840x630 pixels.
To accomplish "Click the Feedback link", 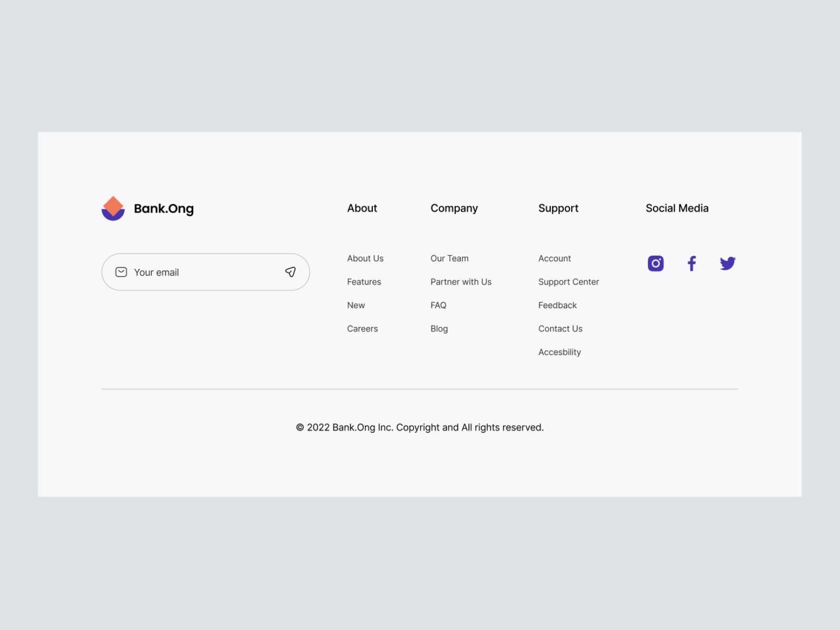I will (x=558, y=305).
